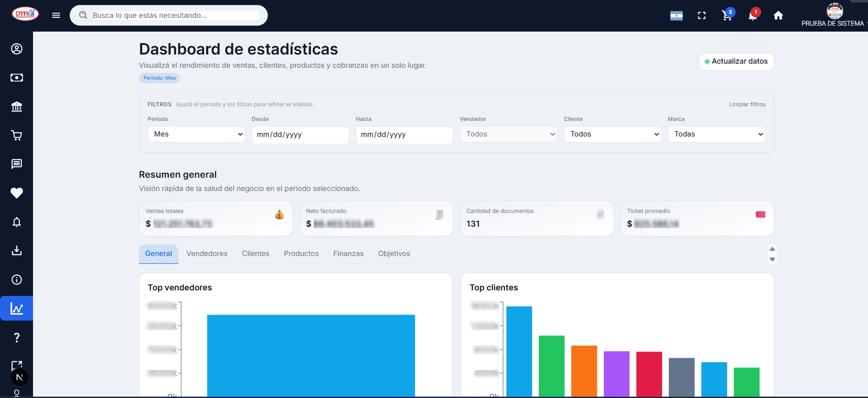This screenshot has height=398, width=868.
Task: Click the Desde date field
Action: pos(300,135)
